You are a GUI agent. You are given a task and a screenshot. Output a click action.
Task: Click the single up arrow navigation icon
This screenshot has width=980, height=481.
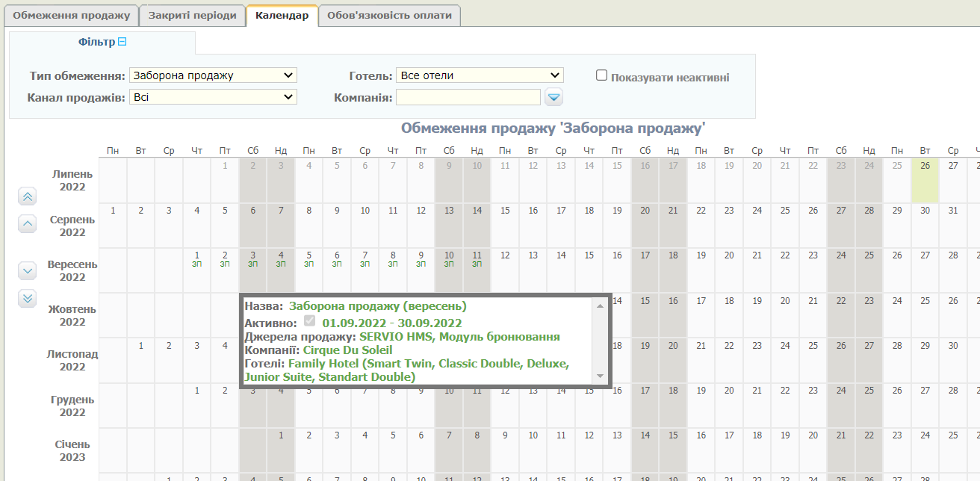tap(28, 223)
